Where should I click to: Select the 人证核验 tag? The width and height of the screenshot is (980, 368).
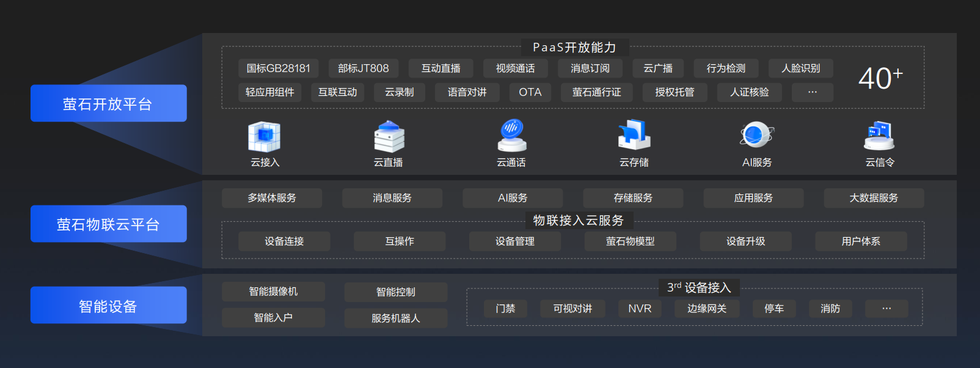pyautogui.click(x=750, y=92)
